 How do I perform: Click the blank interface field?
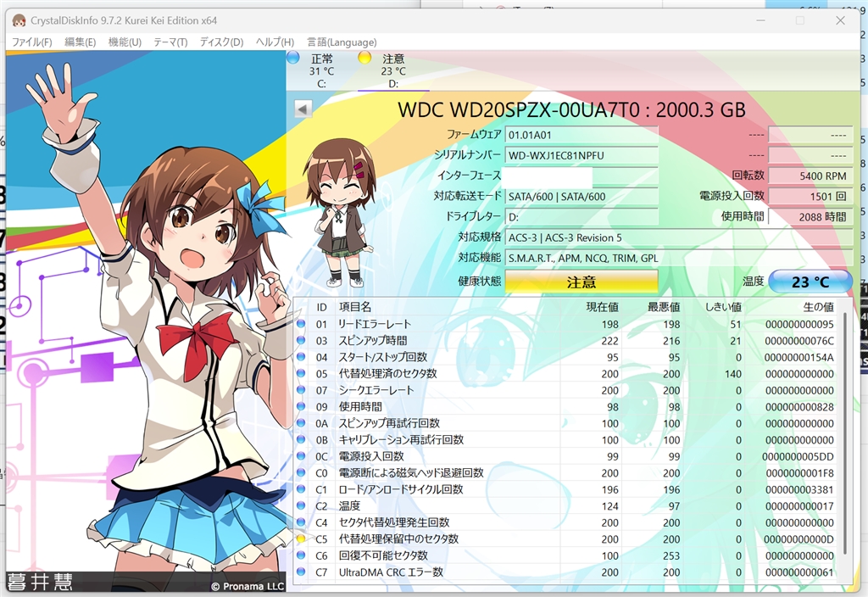coord(581,176)
